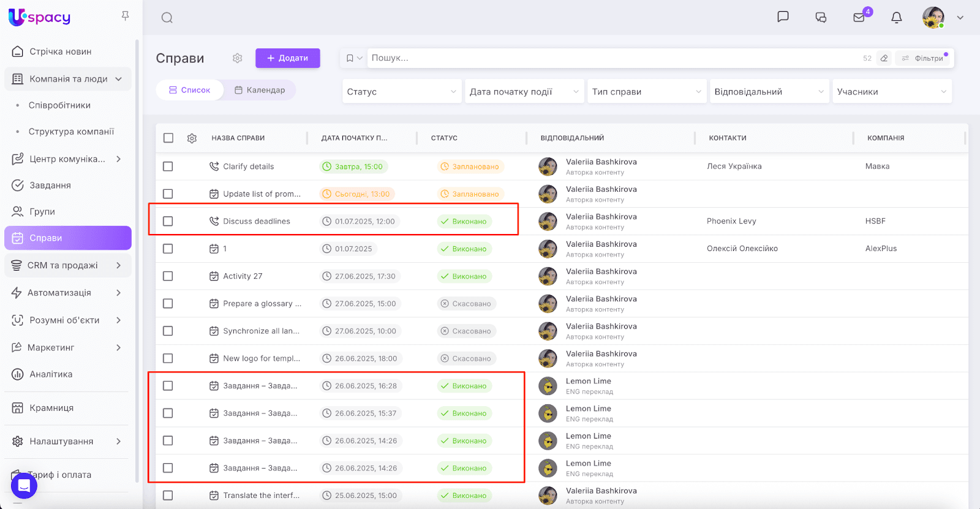Select the Discuss deadlines row checkbox
Screen dimensions: 980x509
pyautogui.click(x=168, y=221)
